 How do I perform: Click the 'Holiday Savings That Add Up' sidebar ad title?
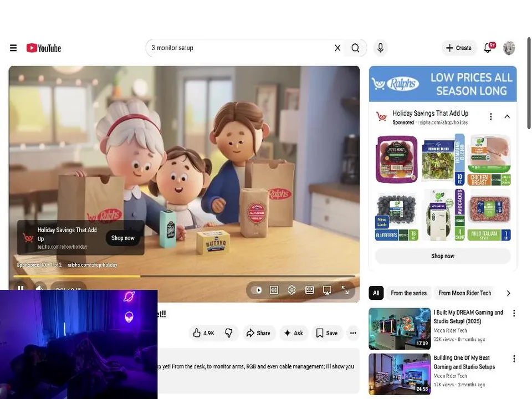[x=430, y=113]
